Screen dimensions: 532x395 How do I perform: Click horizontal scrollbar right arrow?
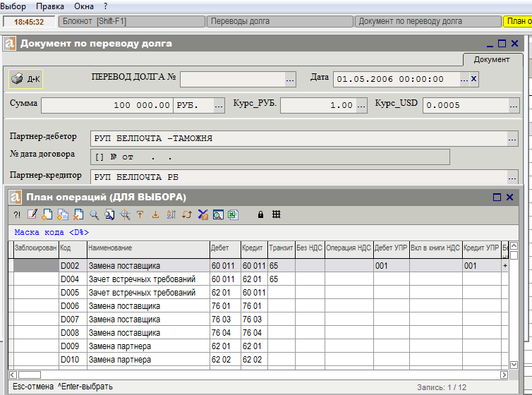click(x=504, y=375)
